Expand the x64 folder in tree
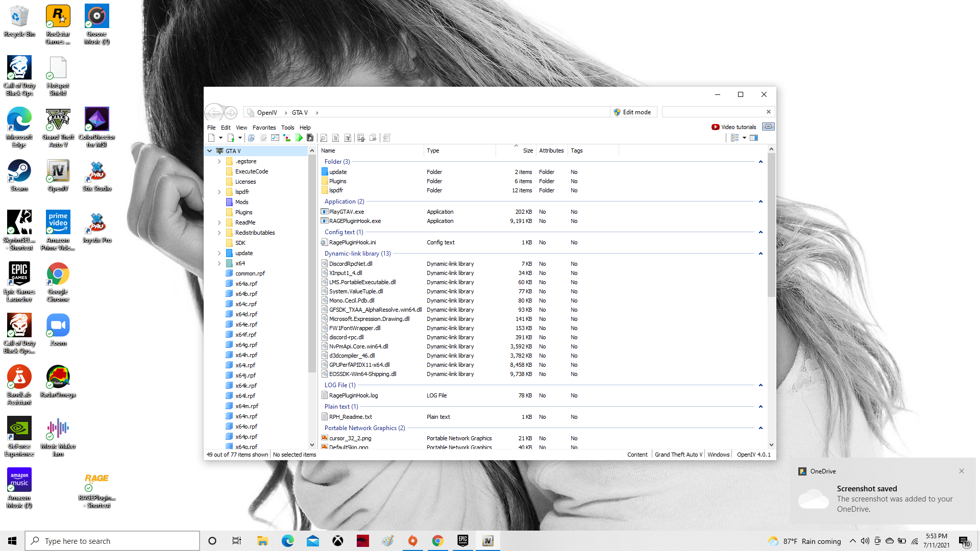 [x=219, y=263]
